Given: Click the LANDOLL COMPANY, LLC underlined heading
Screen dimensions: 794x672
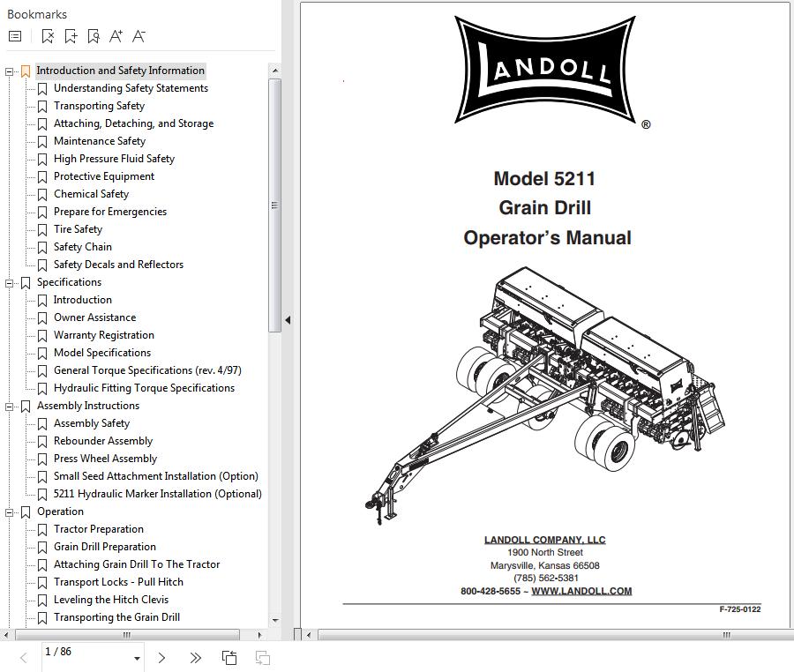Looking at the screenshot, I should pos(545,540).
